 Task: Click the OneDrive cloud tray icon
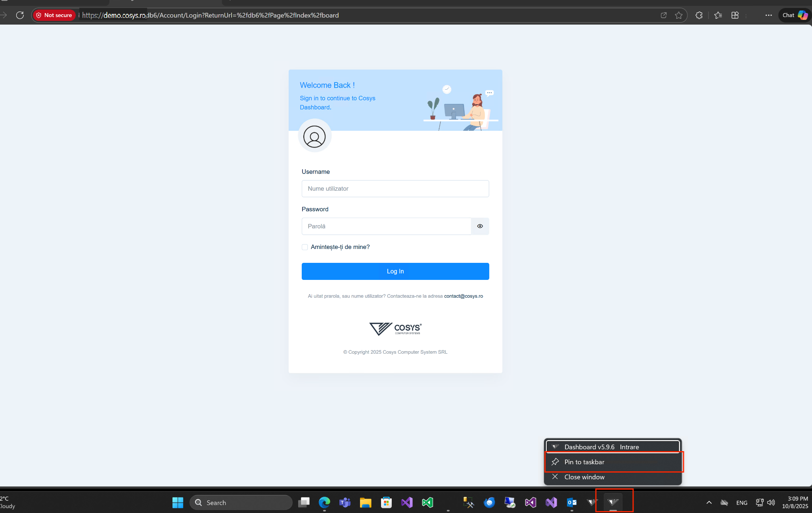coord(724,503)
